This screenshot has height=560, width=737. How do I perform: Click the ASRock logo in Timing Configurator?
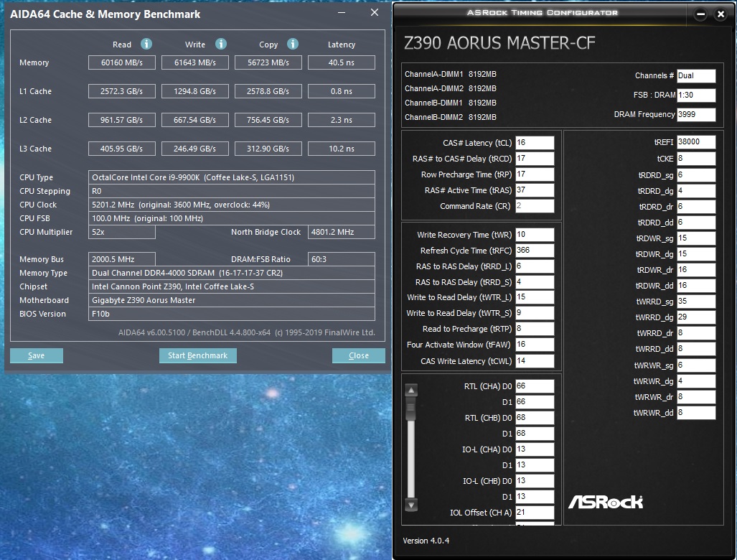tap(606, 502)
